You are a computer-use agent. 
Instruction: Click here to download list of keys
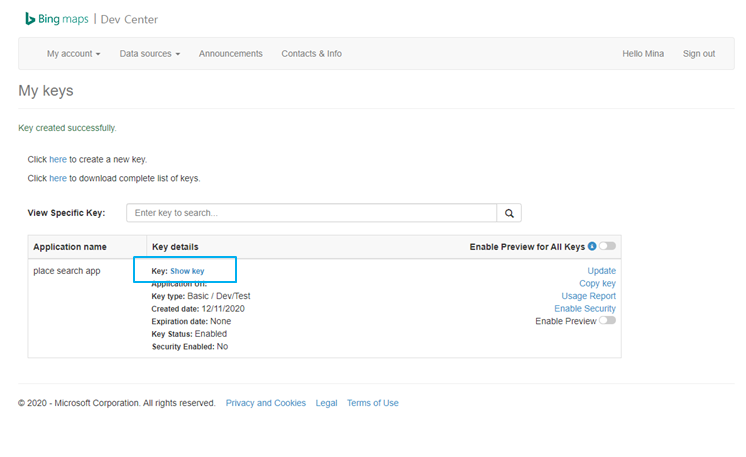click(58, 178)
